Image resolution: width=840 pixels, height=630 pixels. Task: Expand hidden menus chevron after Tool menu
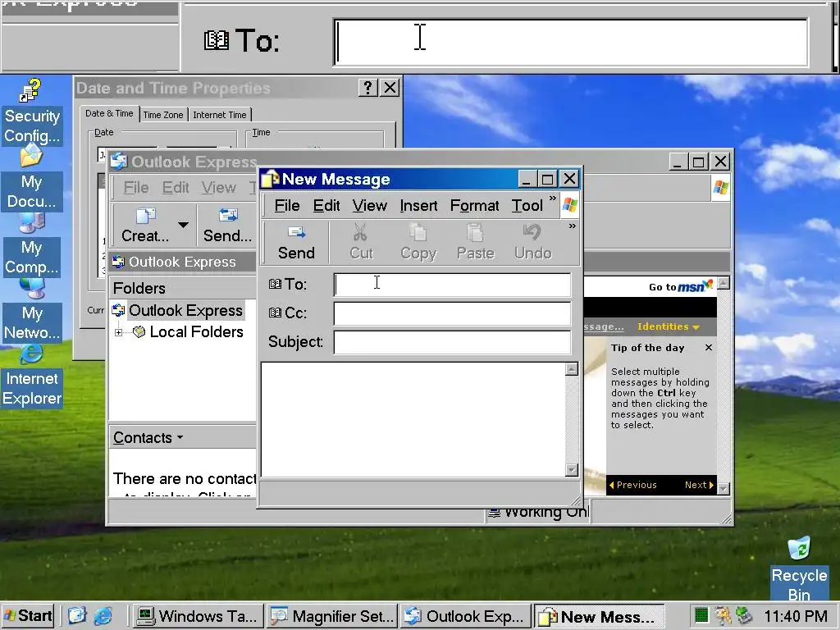point(553,199)
